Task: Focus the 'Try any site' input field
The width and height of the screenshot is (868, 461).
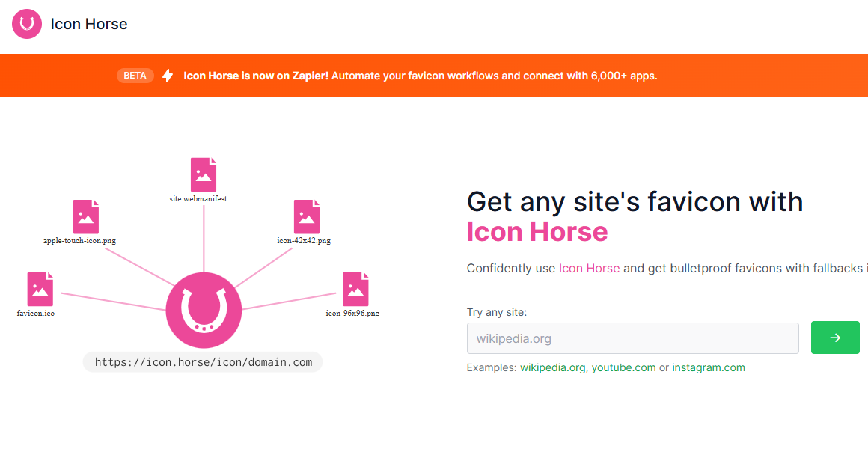Action: (633, 338)
